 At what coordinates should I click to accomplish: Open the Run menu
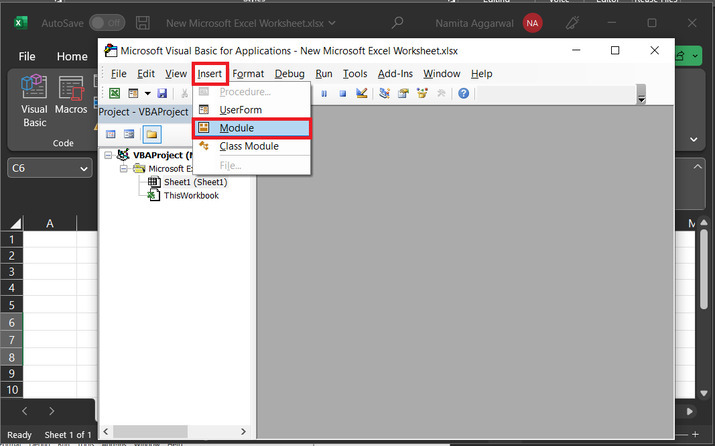pos(324,74)
